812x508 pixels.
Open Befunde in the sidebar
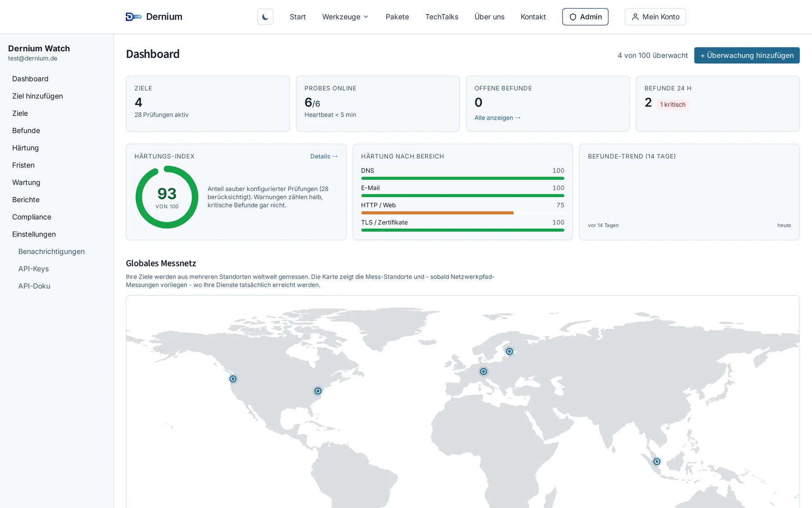tap(26, 130)
